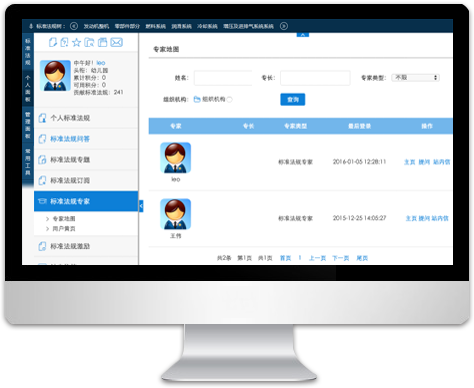Screen dimensions: 474x388
Task: Go to 上一页 previous page
Action: click(317, 258)
